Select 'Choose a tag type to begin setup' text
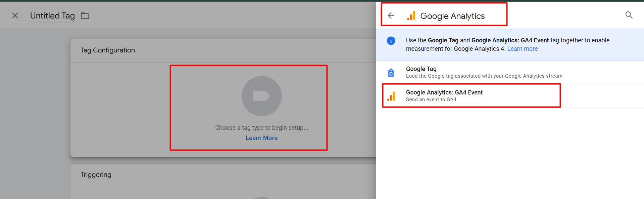The width and height of the screenshot is (644, 199). click(261, 128)
